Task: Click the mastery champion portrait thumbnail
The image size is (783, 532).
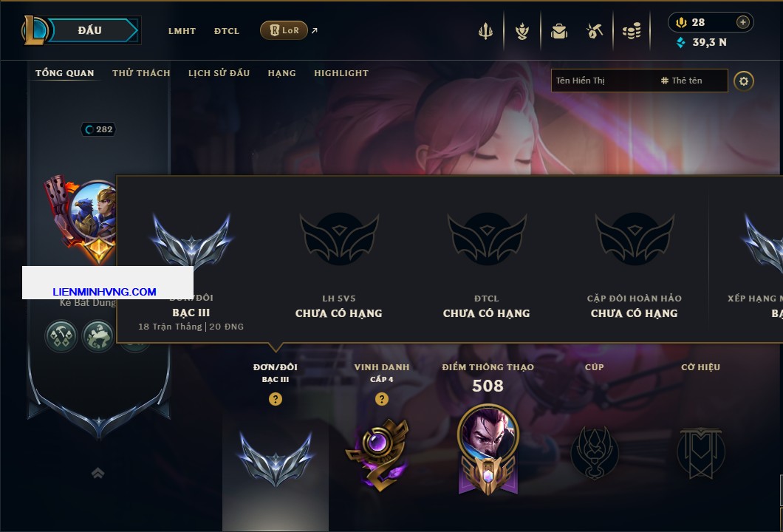Action: (x=488, y=434)
